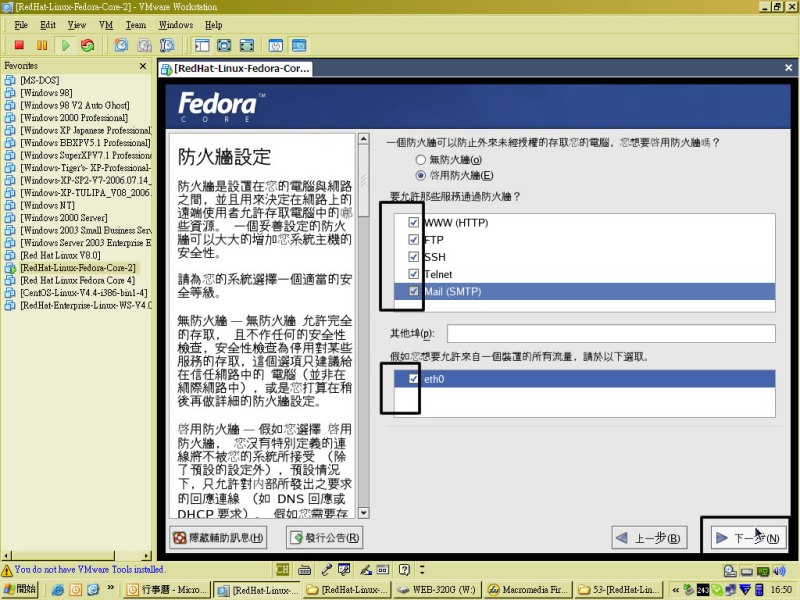Click the Console view toolbar icon
This screenshot has width=800, height=600.
tap(299, 45)
